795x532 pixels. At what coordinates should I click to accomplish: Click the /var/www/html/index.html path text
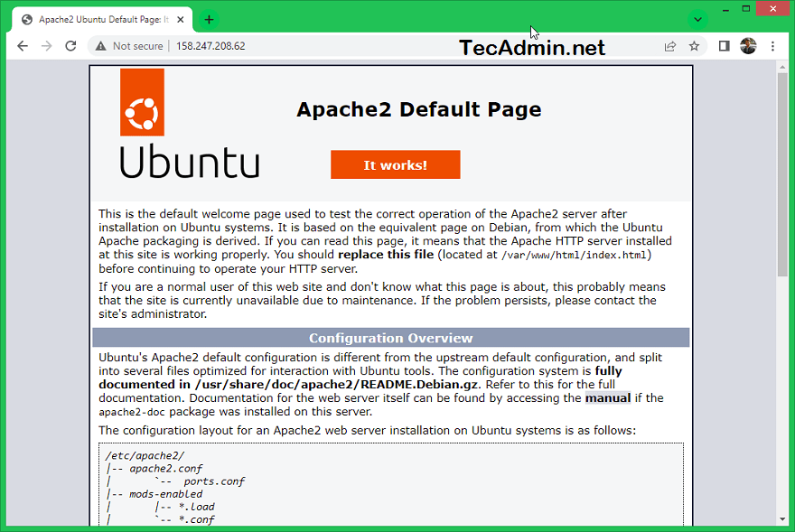(574, 255)
